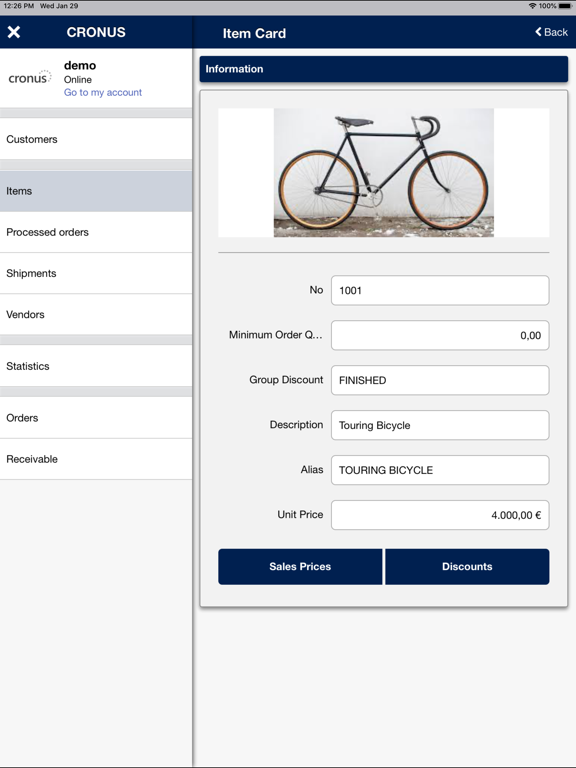Tap the Unit Price field
The image size is (576, 768).
pyautogui.click(x=440, y=515)
